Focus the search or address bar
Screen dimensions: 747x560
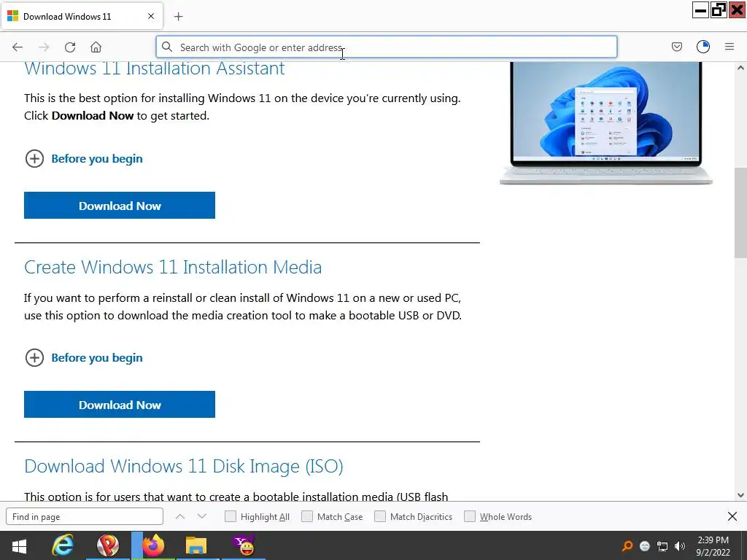click(x=387, y=47)
